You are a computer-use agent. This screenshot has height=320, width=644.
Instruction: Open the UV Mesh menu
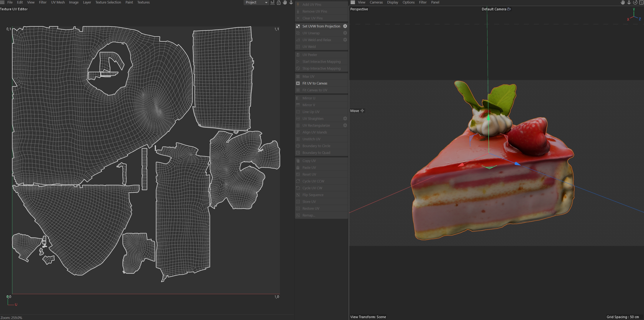(x=58, y=2)
